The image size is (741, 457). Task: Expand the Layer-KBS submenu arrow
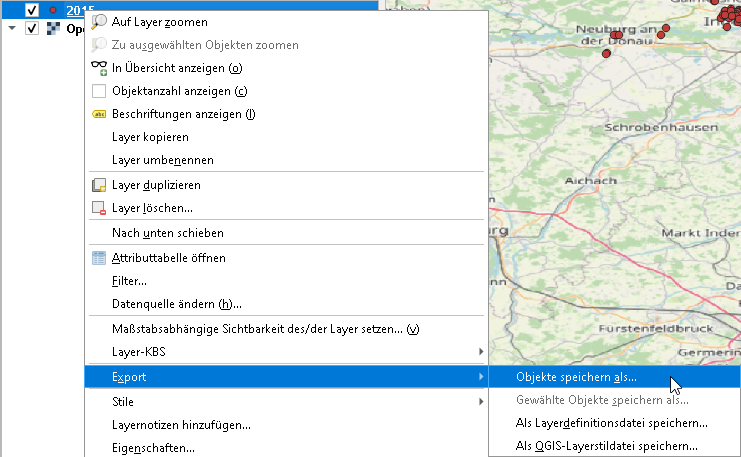click(481, 351)
